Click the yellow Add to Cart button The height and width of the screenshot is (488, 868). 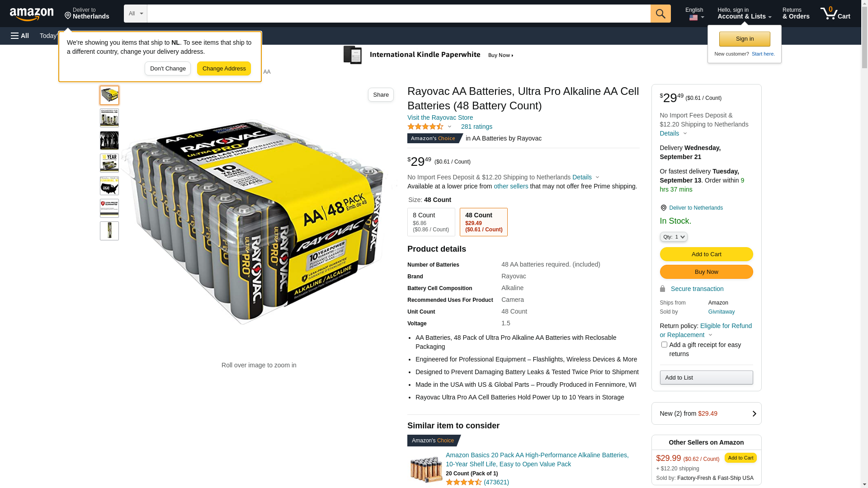[706, 254]
